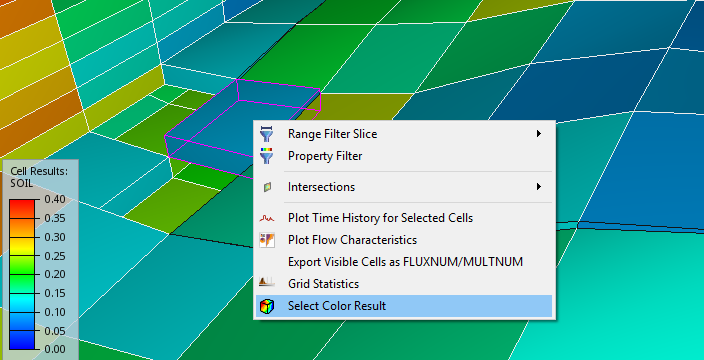Click the 0.00 legend value
Viewport: 704px width, 360px height.
(55, 349)
